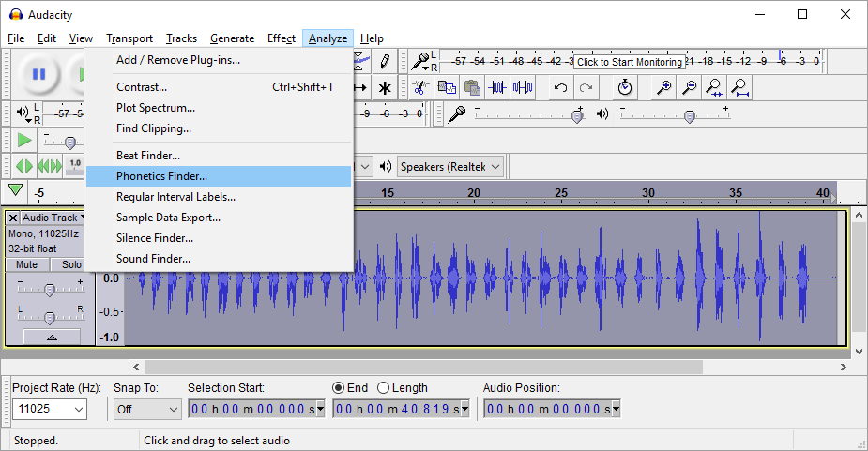Open Sync-Lock tracks clock icon
Screen dimensions: 868x451
[x=625, y=87]
